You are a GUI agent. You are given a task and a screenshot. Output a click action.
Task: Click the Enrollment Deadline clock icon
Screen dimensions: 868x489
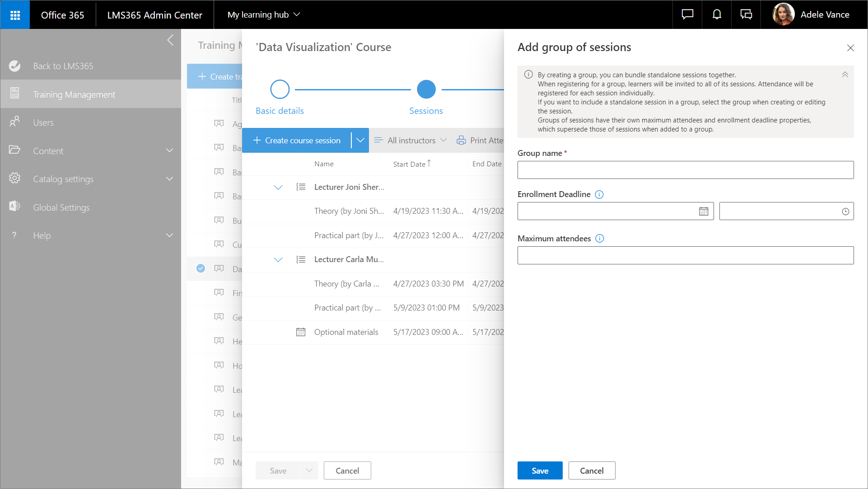click(845, 212)
